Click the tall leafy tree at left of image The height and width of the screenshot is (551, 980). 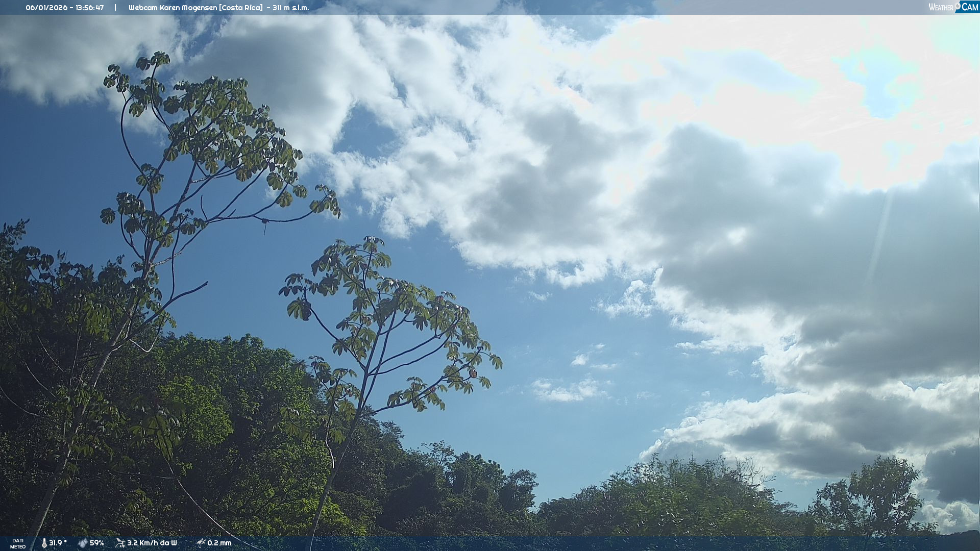(x=204, y=133)
